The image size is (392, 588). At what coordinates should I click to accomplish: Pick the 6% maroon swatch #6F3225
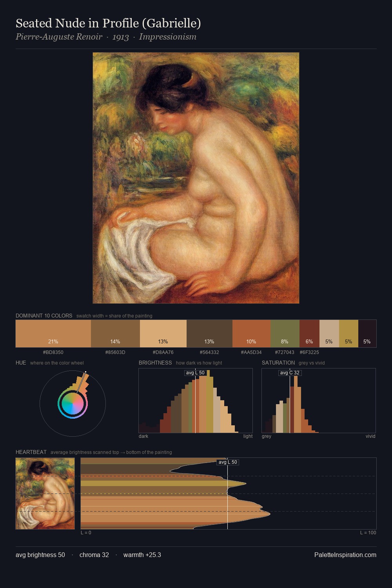(x=309, y=334)
